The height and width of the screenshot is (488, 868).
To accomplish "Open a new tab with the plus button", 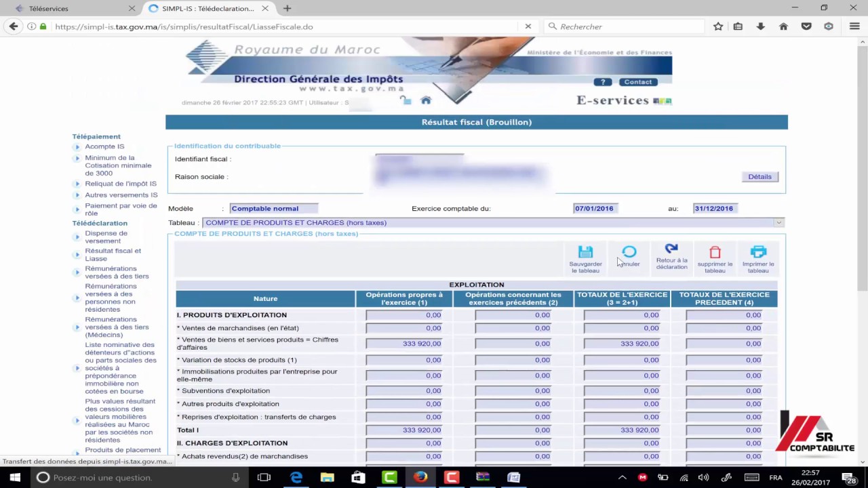I will (288, 9).
